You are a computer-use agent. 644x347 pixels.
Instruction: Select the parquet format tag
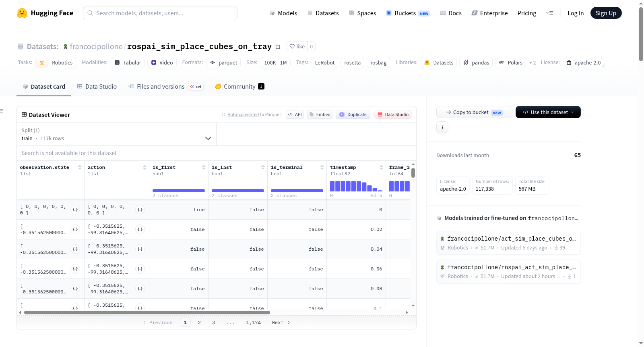pyautogui.click(x=223, y=62)
